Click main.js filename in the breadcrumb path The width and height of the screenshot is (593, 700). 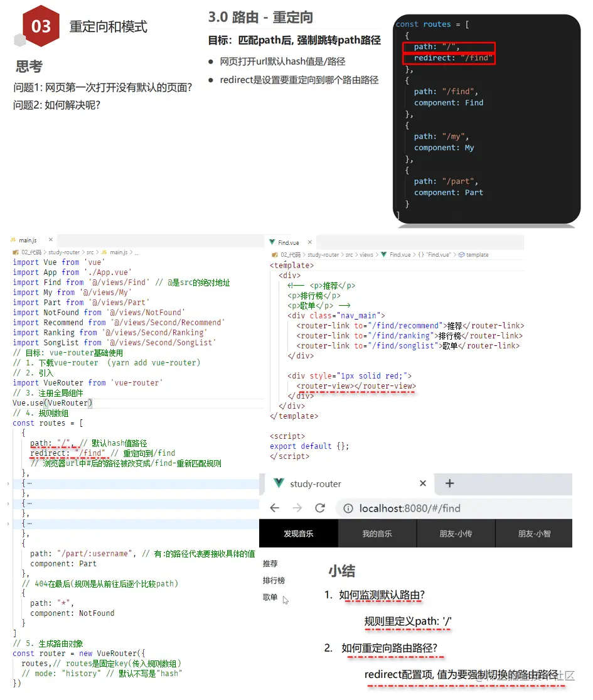[x=119, y=252]
